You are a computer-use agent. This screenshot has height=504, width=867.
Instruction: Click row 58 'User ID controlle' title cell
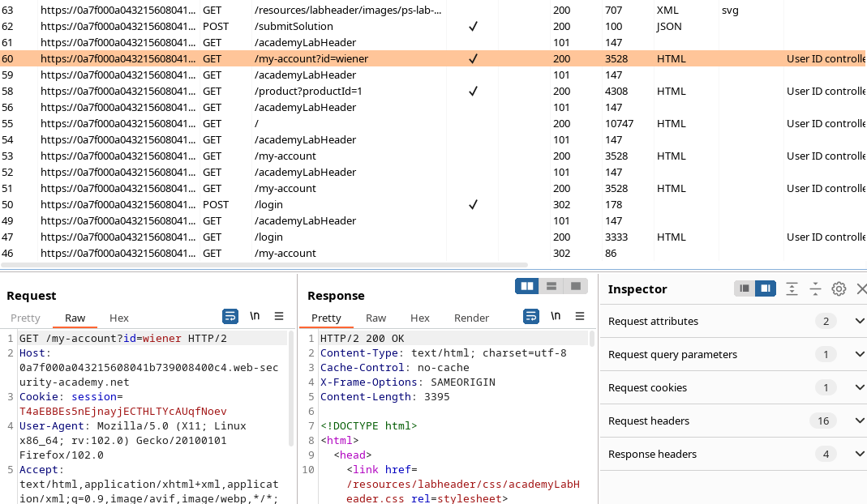pos(826,92)
